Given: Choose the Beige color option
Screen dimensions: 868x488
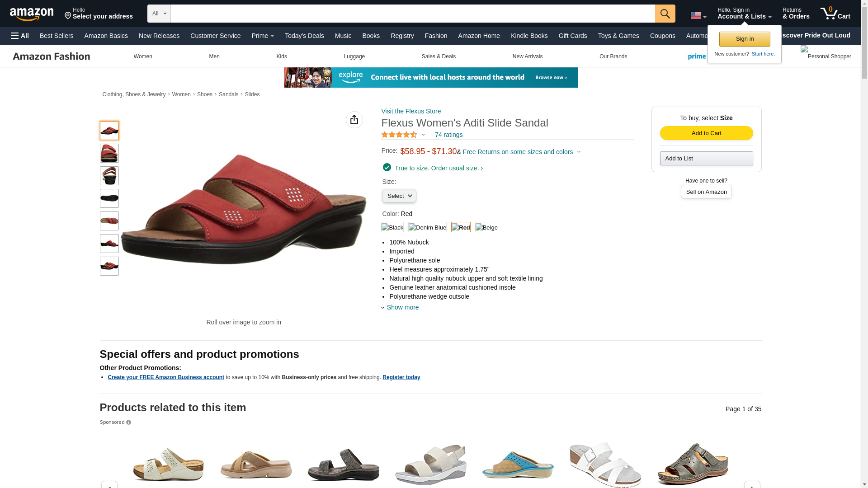Looking at the screenshot, I should (x=486, y=227).
